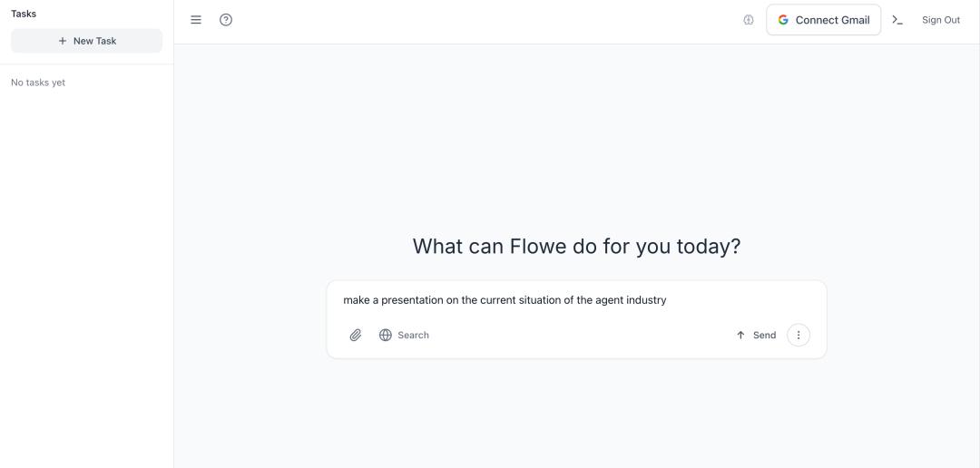Click the end of the typed prompt text

click(666, 300)
